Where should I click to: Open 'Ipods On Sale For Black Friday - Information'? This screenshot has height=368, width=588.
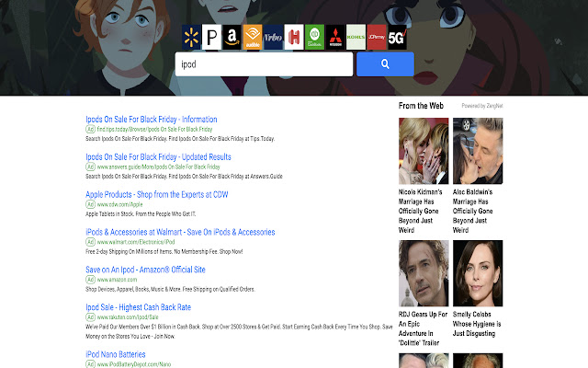151,120
